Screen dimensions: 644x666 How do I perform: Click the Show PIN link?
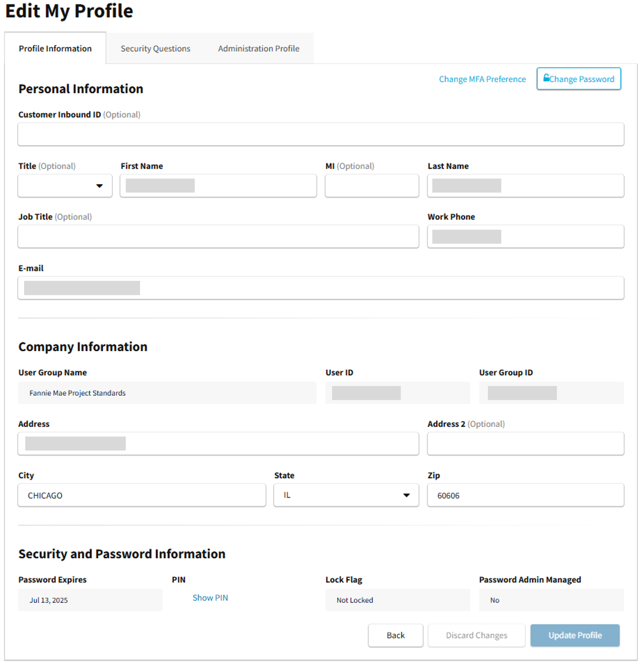click(x=210, y=598)
